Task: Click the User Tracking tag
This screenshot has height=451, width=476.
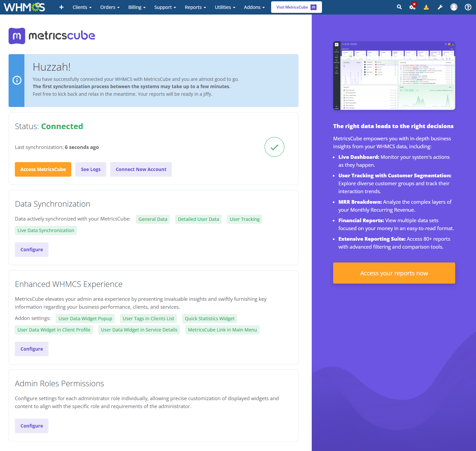Action: [x=245, y=219]
